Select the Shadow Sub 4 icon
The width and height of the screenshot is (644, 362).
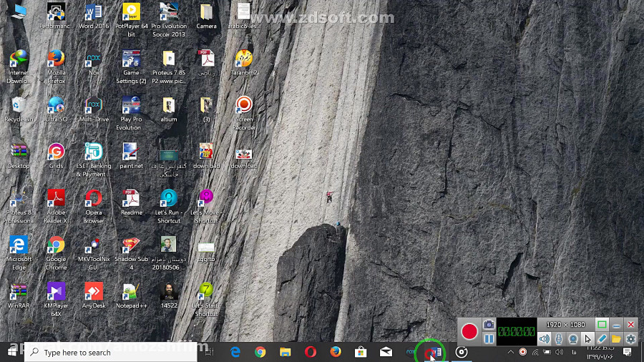tap(132, 253)
